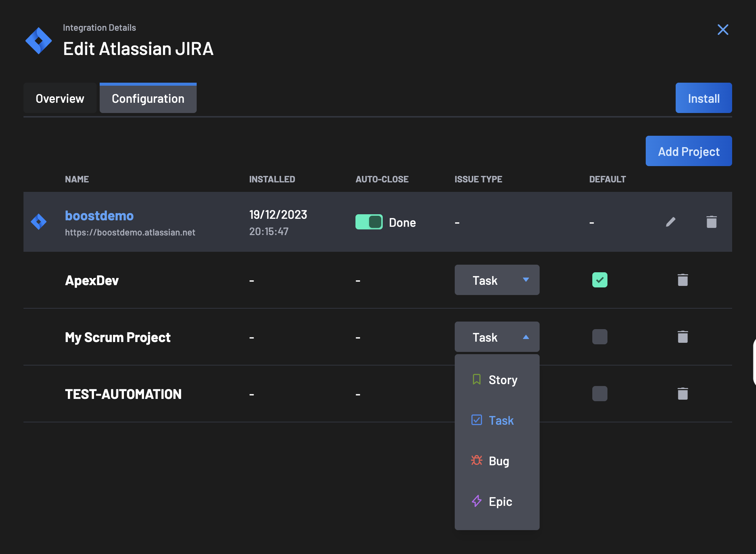This screenshot has height=554, width=756.
Task: Close the Integration Details dialog
Action: point(723,30)
